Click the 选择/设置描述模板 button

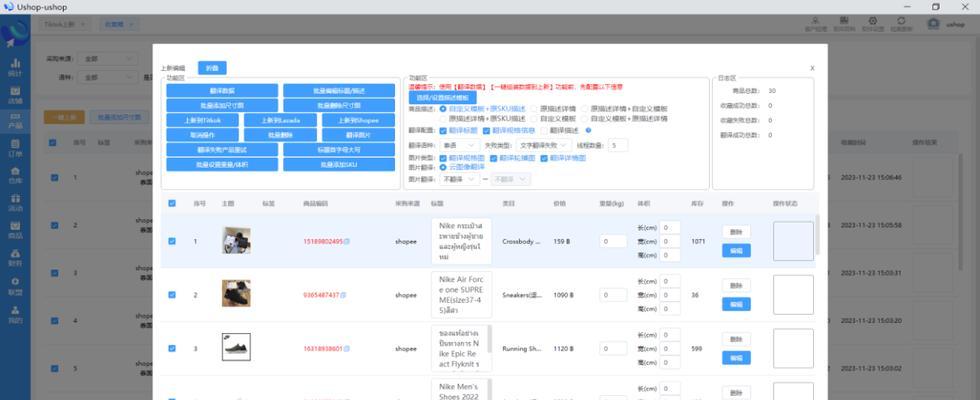pyautogui.click(x=442, y=98)
